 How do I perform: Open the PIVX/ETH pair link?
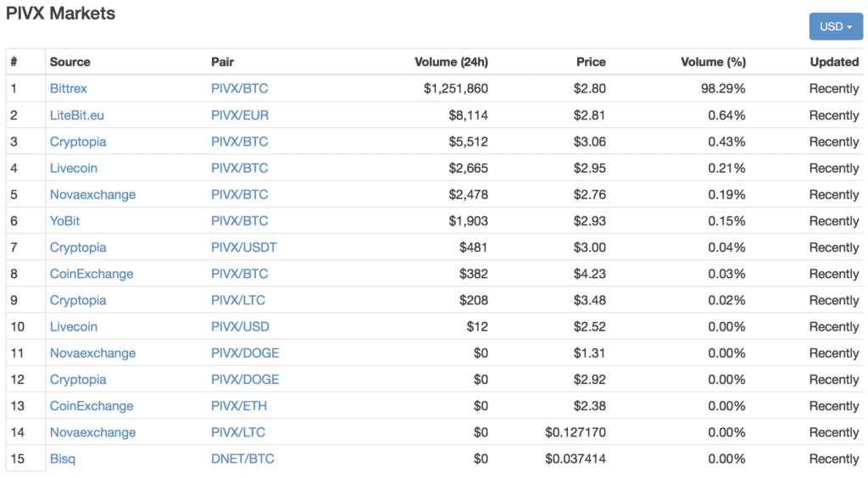pyautogui.click(x=238, y=406)
